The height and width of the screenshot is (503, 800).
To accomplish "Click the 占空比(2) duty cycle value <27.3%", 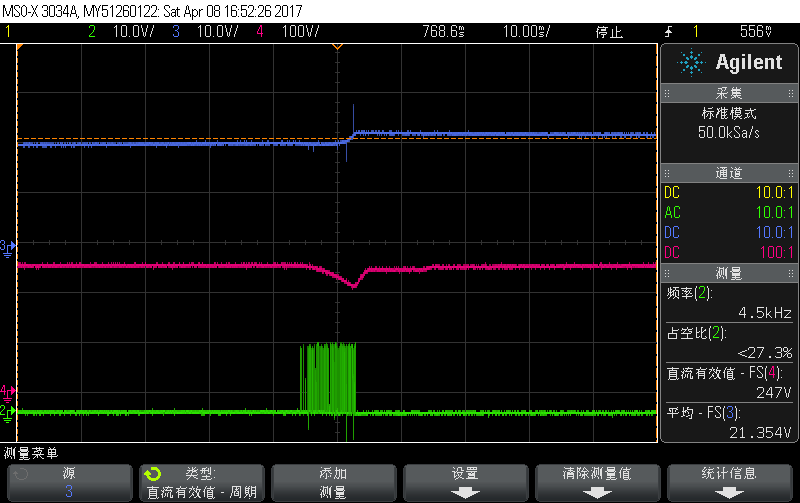I will (765, 353).
